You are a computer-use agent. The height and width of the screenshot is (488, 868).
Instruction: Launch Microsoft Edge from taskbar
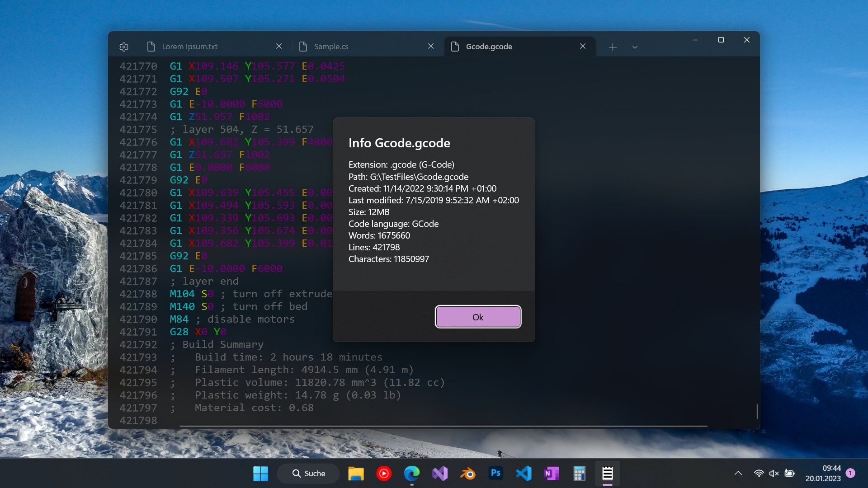[x=412, y=474]
